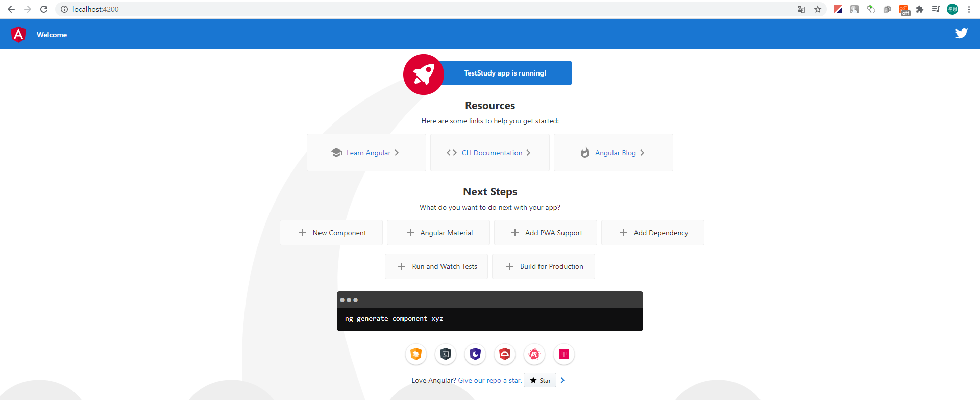
Task: Open the translate page icon
Action: pos(801,9)
